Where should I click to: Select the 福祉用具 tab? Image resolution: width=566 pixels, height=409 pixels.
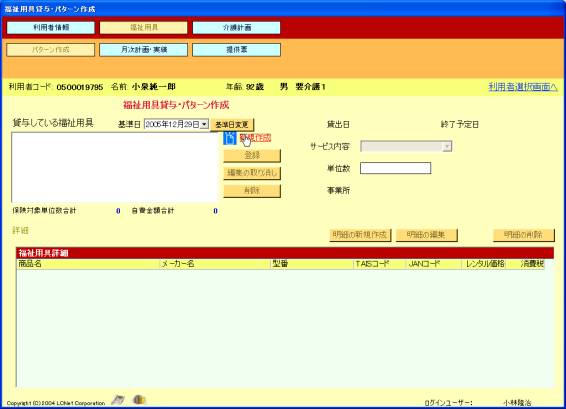(x=144, y=28)
